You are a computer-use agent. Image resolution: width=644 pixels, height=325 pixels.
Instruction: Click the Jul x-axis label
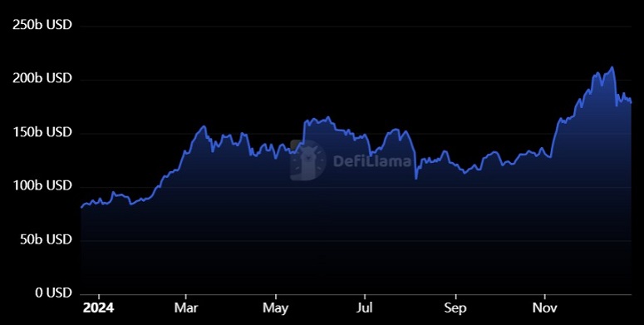(x=364, y=308)
